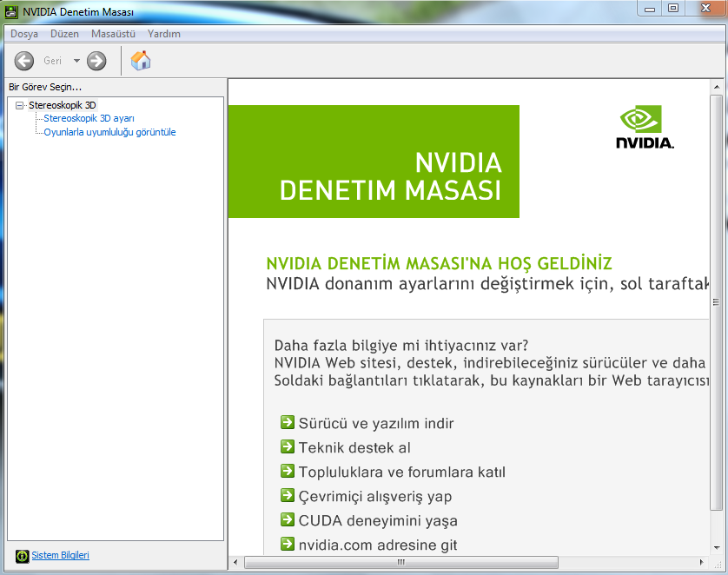This screenshot has width=728, height=575.
Task: Click green arrow beside CUDA deneyimini yaşa
Action: tap(288, 520)
